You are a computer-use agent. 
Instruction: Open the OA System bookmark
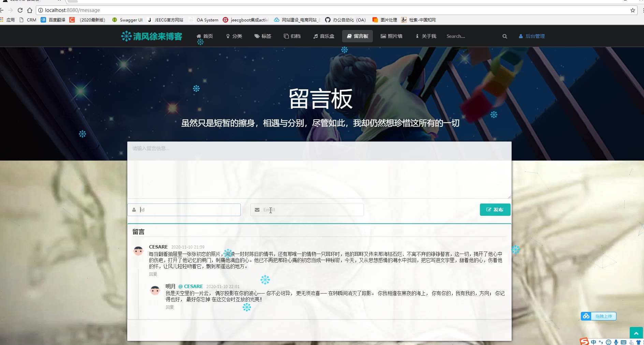[204, 20]
